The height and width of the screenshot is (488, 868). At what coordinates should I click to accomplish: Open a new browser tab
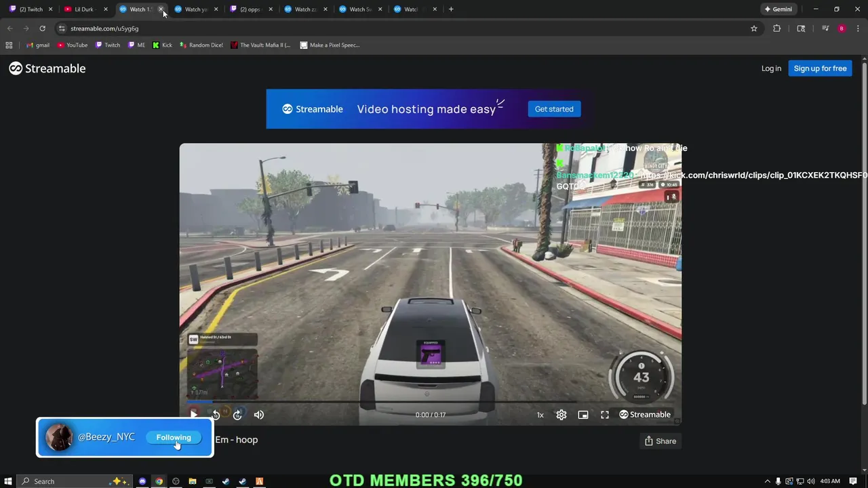click(451, 9)
